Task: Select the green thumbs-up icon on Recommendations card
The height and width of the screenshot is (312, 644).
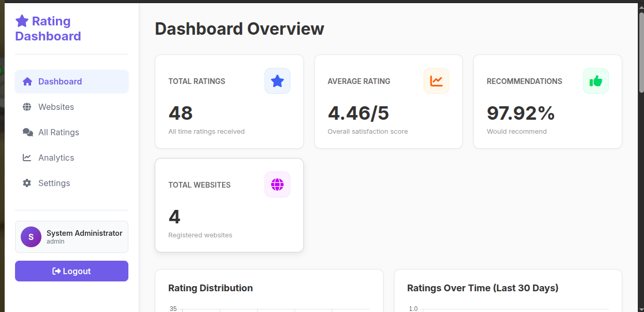Action: [x=595, y=81]
